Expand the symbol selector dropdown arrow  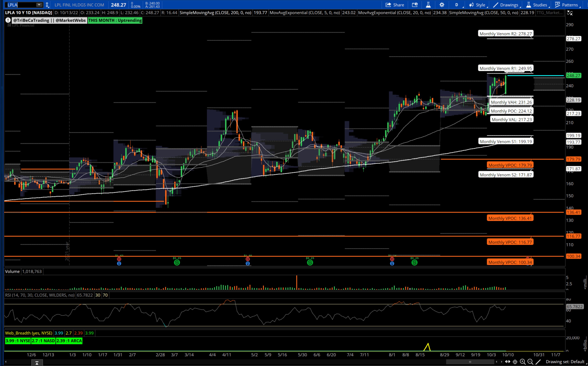tap(39, 5)
